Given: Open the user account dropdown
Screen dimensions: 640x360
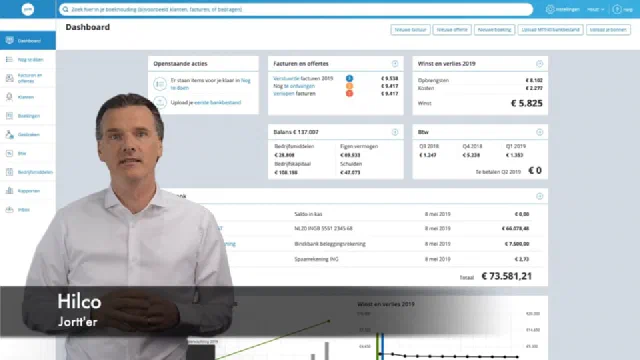Looking at the screenshot, I should 596,9.
